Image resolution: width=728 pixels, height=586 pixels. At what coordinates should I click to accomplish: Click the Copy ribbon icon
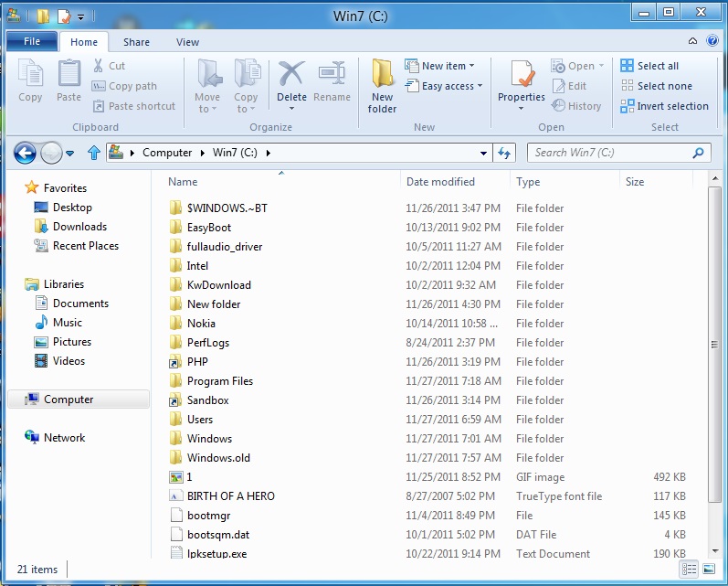30,74
